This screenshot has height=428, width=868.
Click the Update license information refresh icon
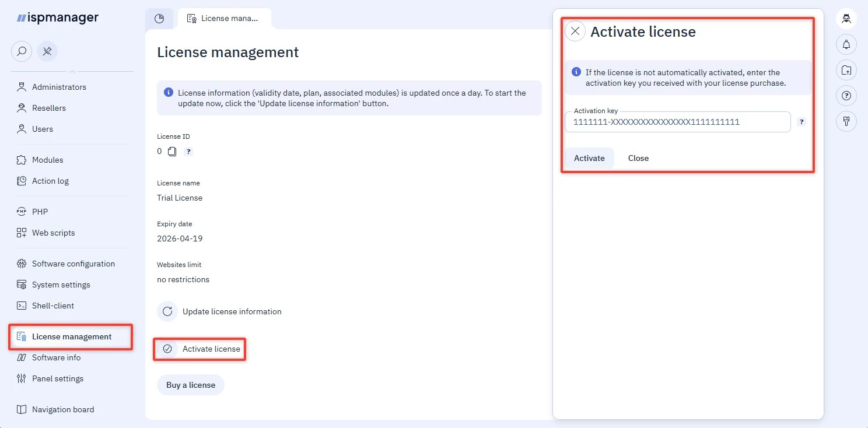point(167,311)
